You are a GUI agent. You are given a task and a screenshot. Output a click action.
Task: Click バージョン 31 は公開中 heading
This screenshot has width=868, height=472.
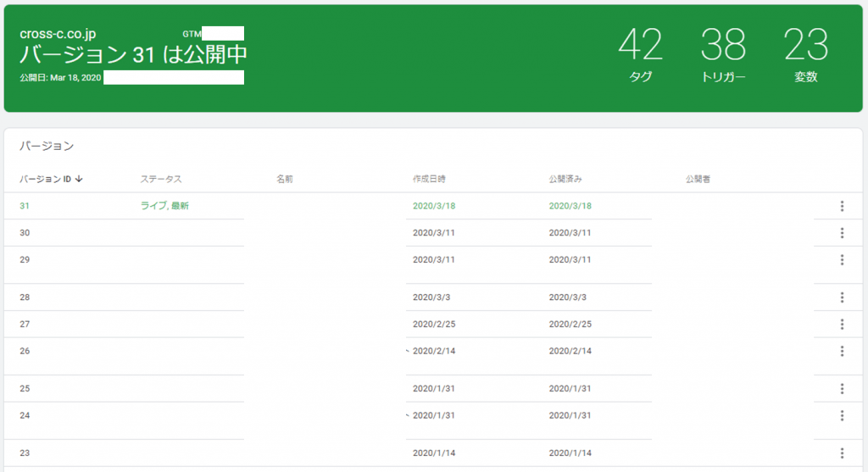coord(133,54)
